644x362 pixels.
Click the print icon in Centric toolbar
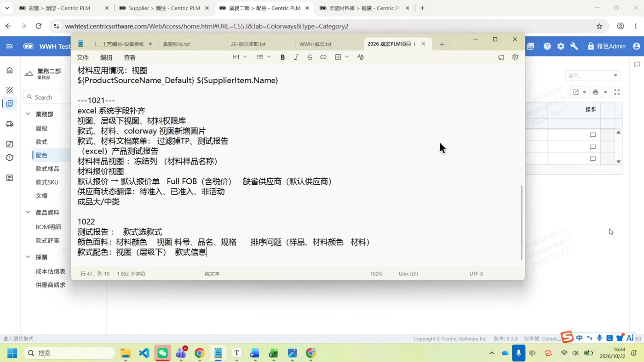click(x=595, y=92)
